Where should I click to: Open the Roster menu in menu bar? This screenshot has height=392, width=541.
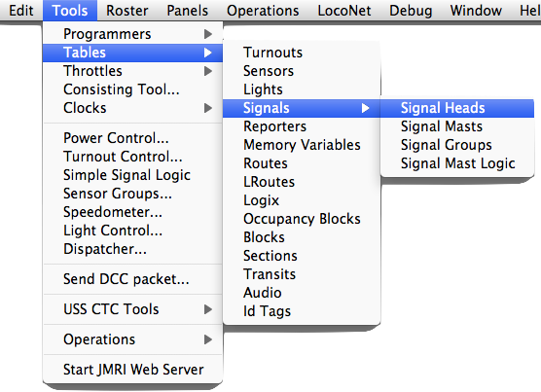pyautogui.click(x=126, y=11)
